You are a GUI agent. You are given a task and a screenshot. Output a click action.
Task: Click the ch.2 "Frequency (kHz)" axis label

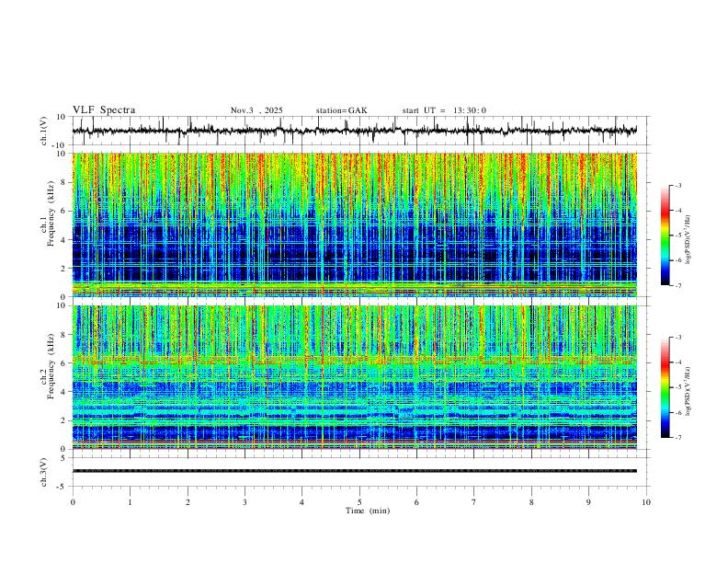[x=51, y=366]
